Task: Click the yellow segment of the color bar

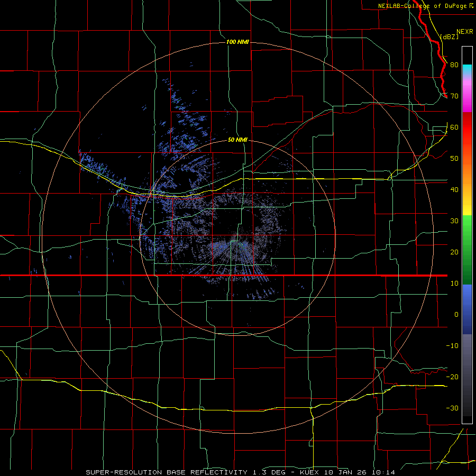Action: (x=467, y=206)
